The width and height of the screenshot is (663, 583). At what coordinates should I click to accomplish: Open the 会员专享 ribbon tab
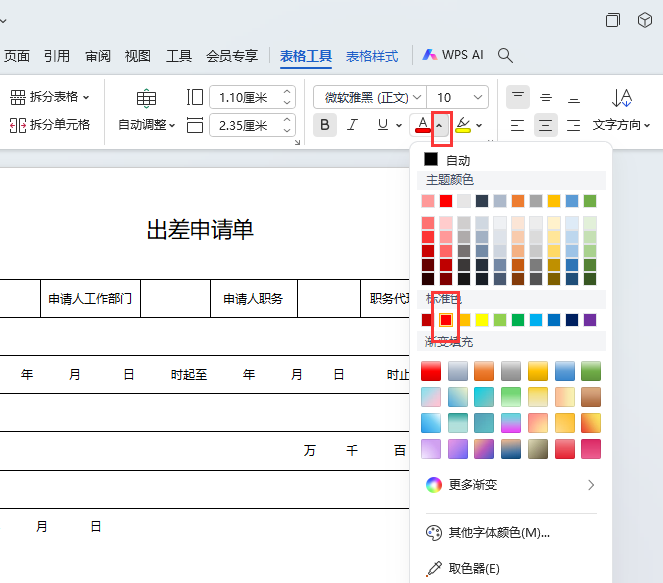tap(232, 56)
